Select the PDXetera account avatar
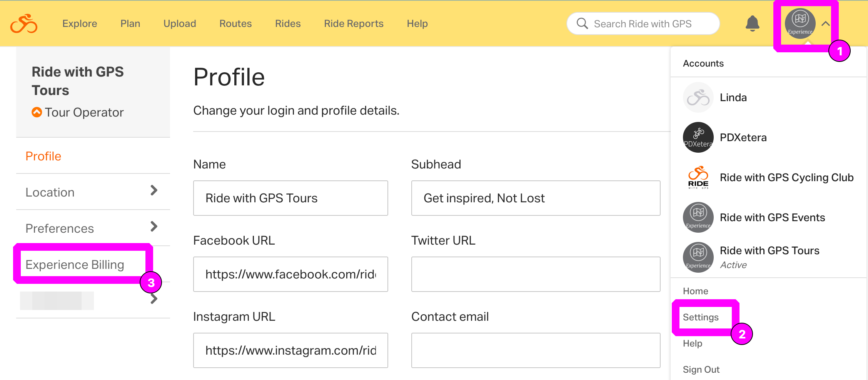868x380 pixels. pyautogui.click(x=698, y=137)
